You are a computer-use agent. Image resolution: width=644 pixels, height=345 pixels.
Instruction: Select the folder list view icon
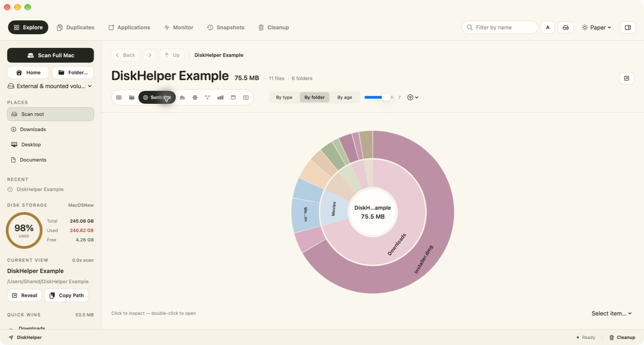click(x=131, y=97)
